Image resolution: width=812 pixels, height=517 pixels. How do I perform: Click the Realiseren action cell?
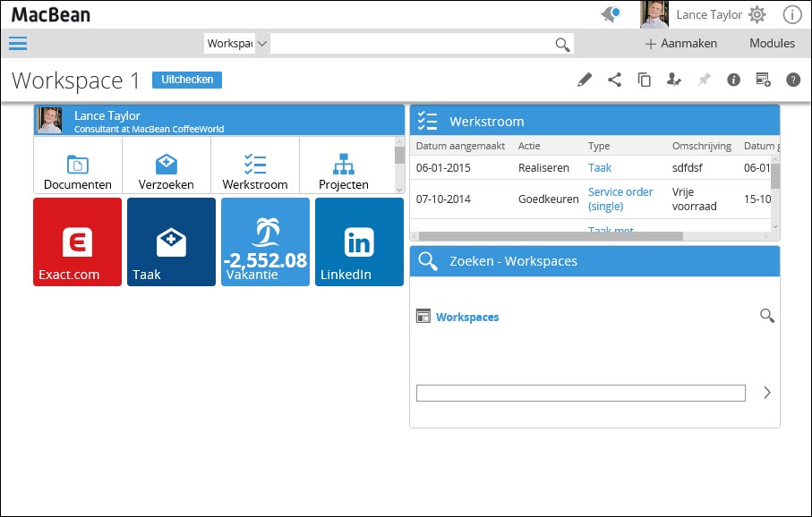[x=543, y=167]
